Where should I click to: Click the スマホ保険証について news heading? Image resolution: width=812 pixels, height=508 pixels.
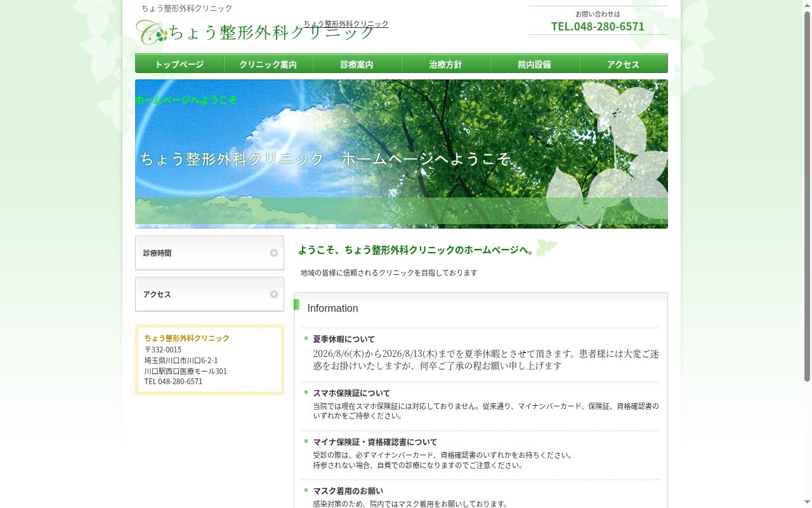351,393
